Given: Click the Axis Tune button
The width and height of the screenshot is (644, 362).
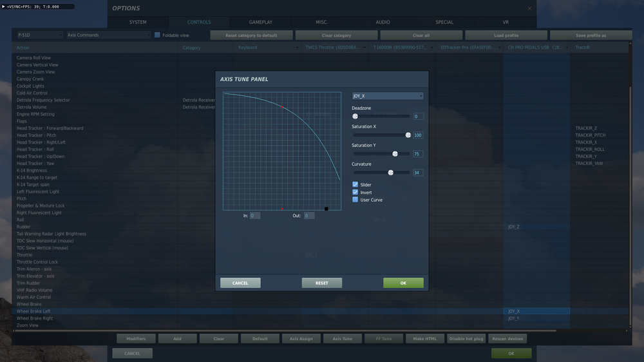Looking at the screenshot, I should [343, 339].
